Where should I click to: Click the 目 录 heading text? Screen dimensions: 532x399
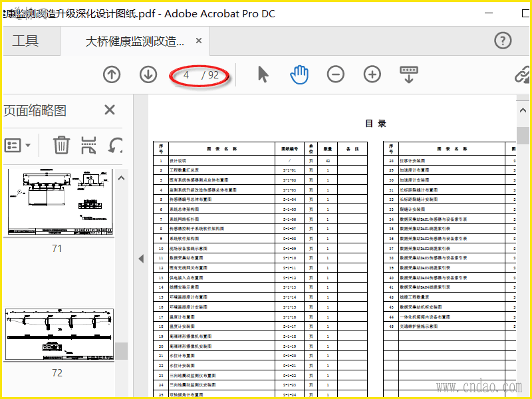pos(376,124)
